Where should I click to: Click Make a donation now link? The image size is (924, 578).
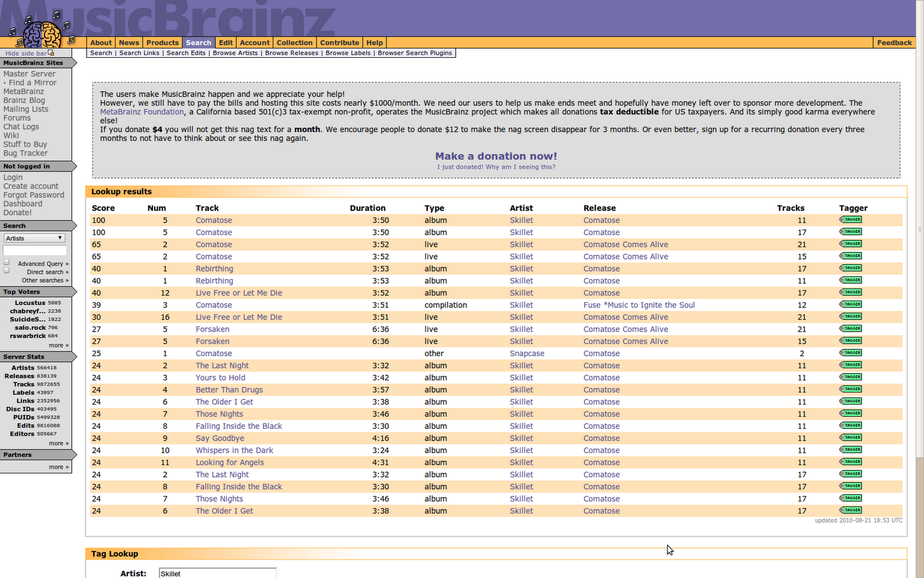[496, 156]
